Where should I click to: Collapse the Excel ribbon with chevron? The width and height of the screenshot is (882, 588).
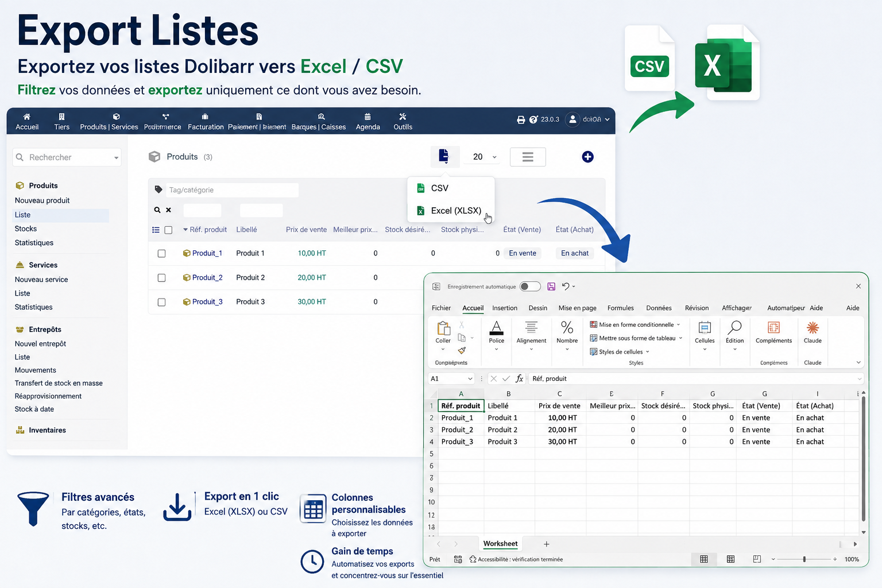pyautogui.click(x=858, y=362)
